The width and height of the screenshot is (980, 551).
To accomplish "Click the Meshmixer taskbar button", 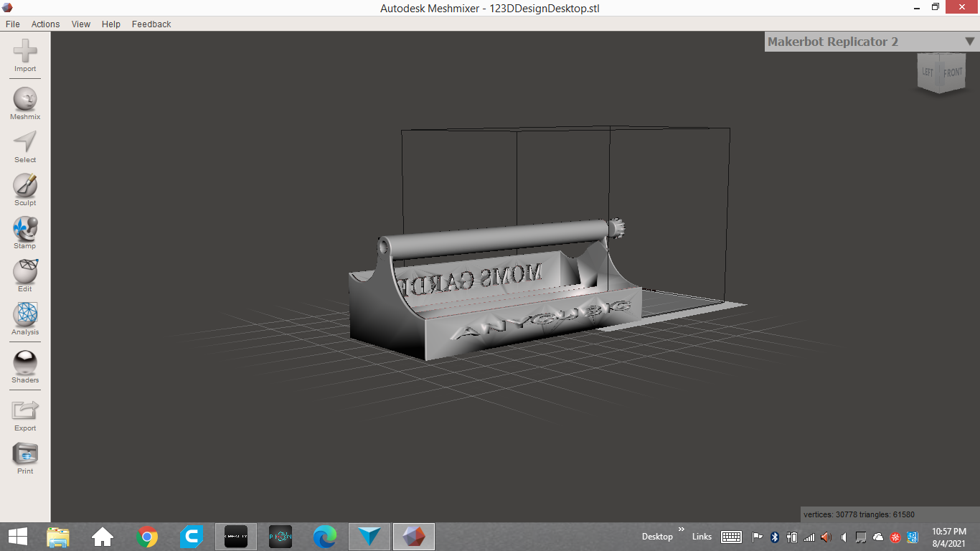I will tap(414, 536).
